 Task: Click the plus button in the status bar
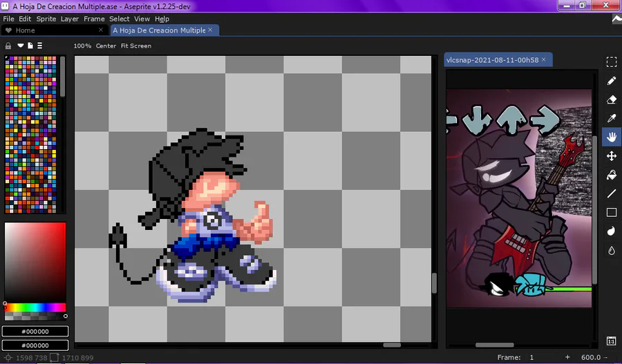click(x=567, y=357)
